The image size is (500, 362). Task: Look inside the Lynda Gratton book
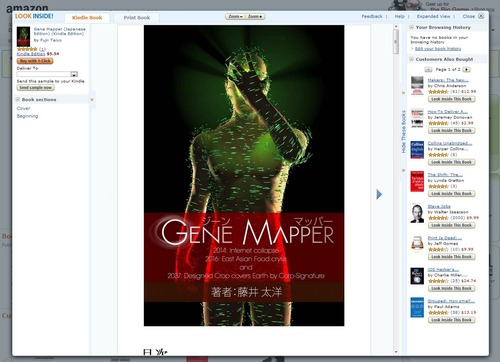[451, 194]
